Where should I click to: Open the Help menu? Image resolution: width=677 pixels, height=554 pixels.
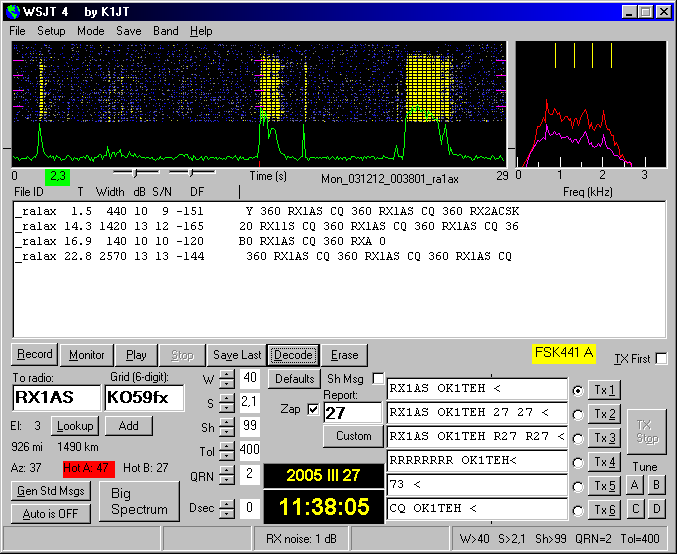pos(201,31)
